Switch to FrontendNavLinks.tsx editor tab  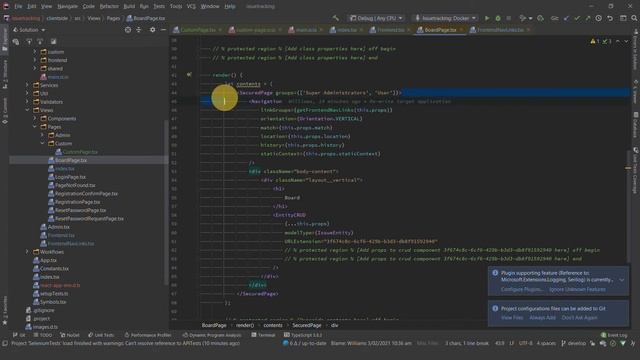point(500,30)
